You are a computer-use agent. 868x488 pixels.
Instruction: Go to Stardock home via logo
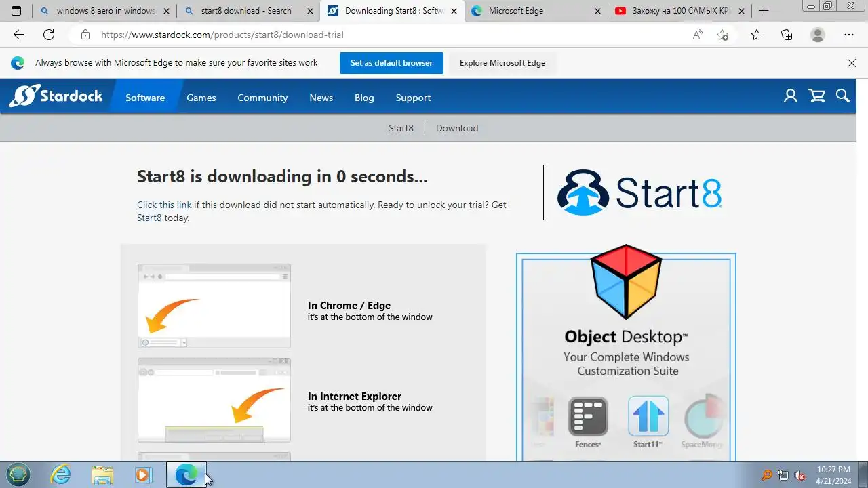coord(56,96)
